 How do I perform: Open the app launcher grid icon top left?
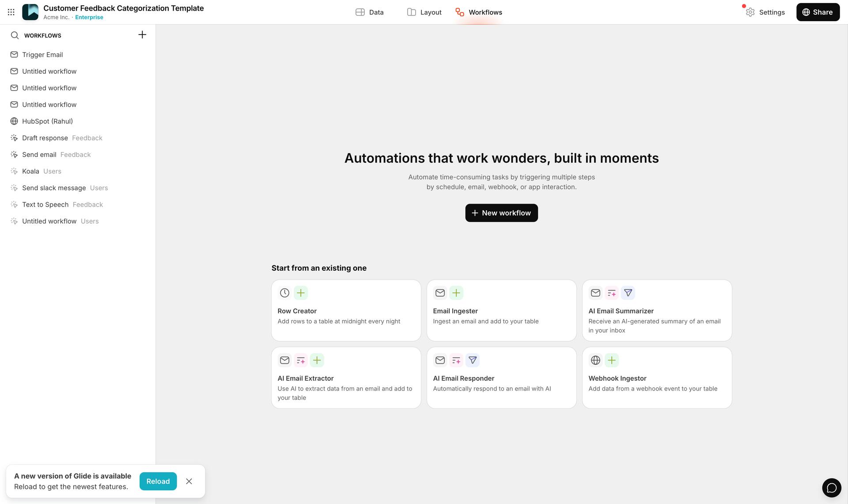tap(11, 12)
